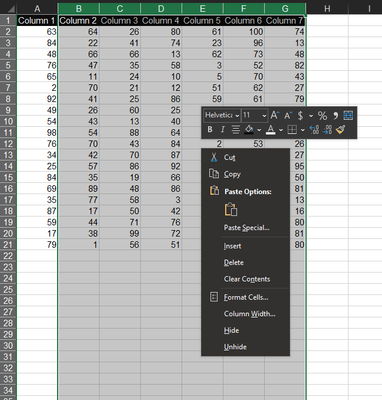Click cell B21 containing 1

coord(79,245)
